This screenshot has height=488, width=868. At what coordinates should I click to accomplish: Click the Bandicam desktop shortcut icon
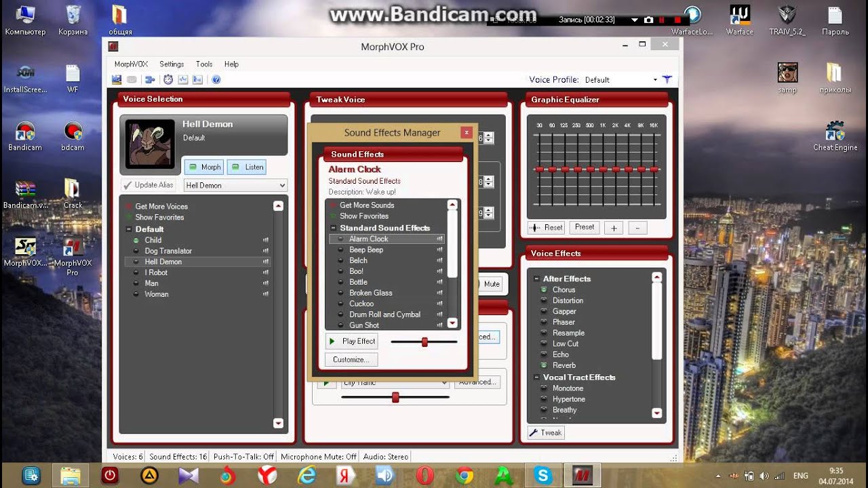(25, 136)
